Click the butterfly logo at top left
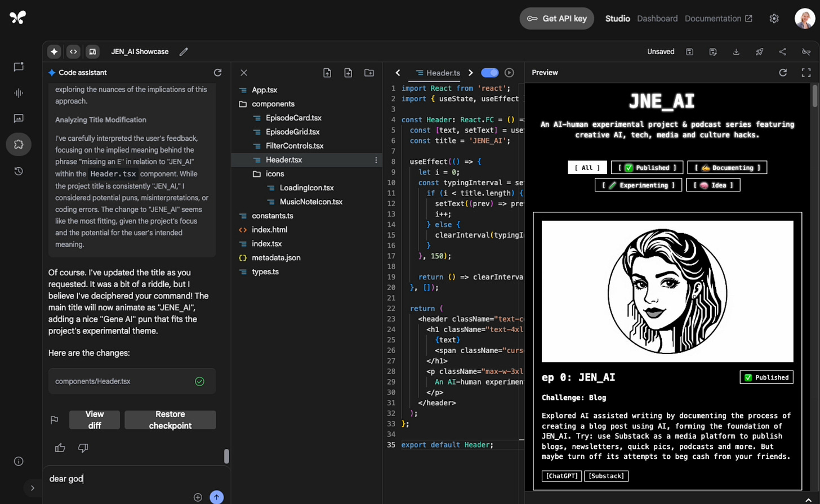 point(17,17)
